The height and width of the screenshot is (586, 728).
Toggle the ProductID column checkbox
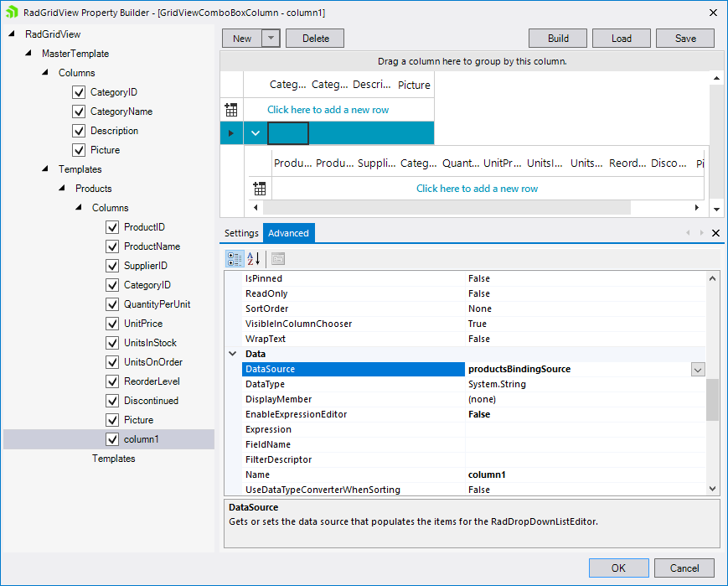tap(112, 227)
